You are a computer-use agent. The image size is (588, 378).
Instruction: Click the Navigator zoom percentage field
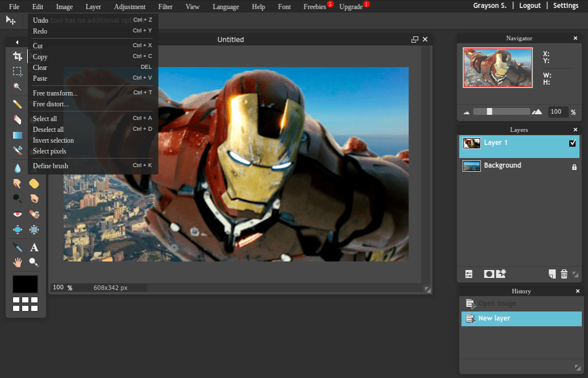point(558,112)
